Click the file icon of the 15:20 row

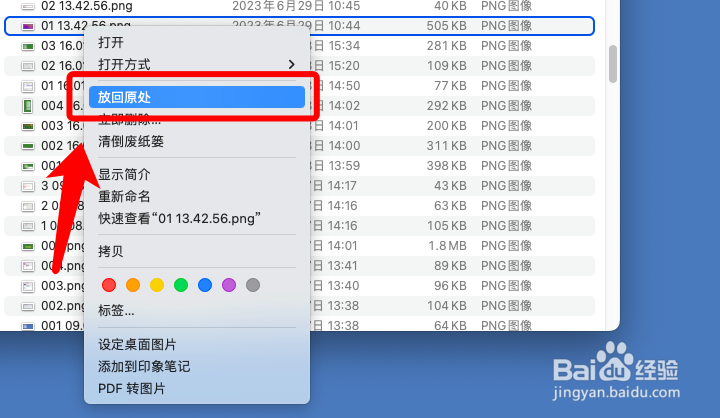pyautogui.click(x=28, y=66)
